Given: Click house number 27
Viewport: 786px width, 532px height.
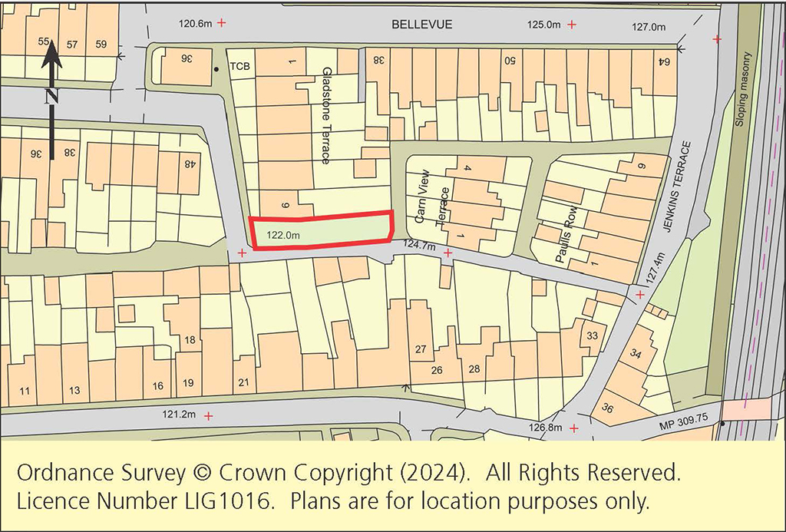Looking at the screenshot, I should coord(421,349).
